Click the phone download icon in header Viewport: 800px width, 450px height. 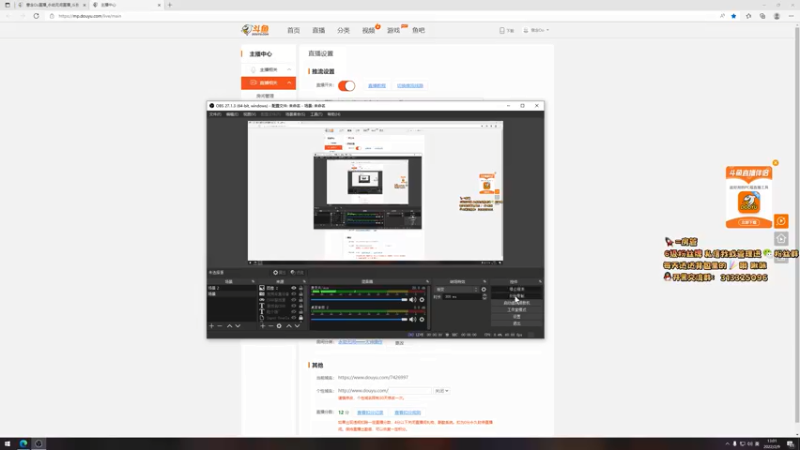502,31
